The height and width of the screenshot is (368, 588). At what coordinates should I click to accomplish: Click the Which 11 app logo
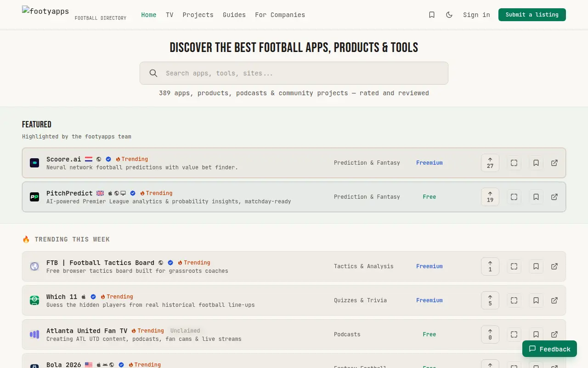pyautogui.click(x=34, y=300)
